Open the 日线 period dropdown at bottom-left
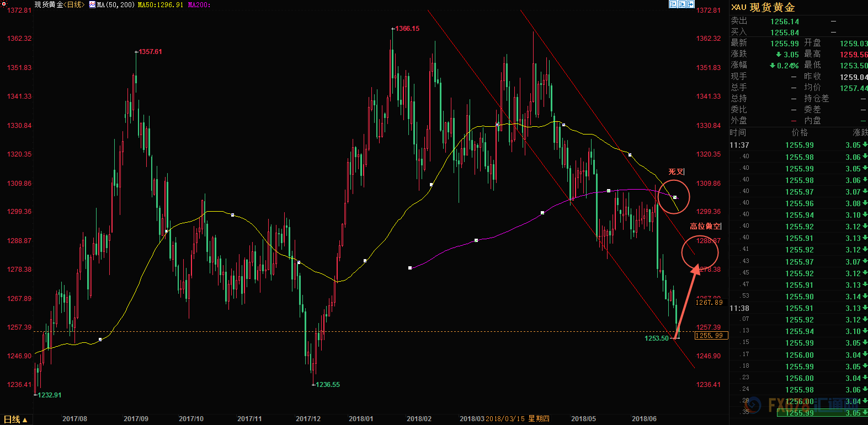 click(15, 419)
